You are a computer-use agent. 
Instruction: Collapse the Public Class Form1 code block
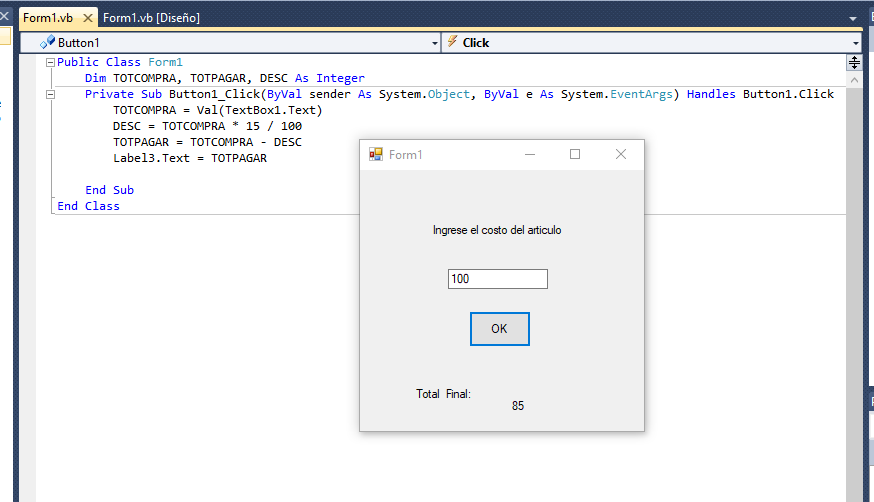(x=50, y=62)
